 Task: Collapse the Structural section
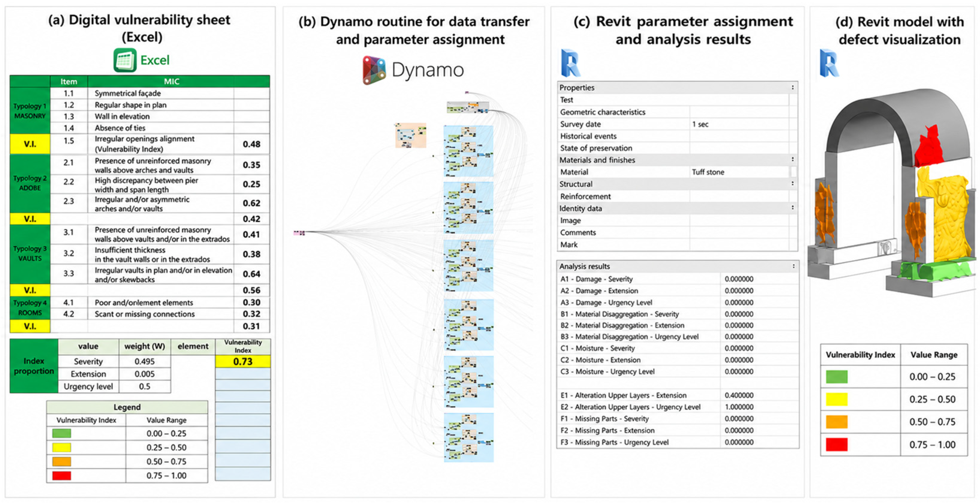[x=792, y=184]
